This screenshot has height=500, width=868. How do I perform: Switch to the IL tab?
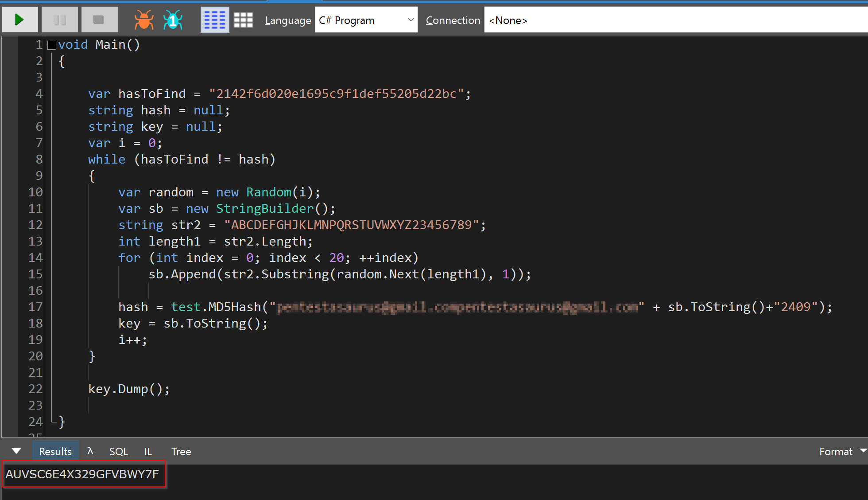[x=148, y=451]
